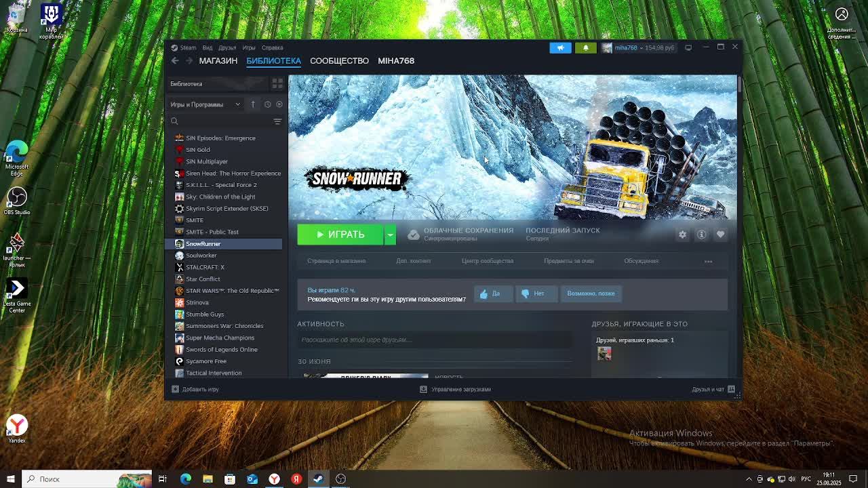Expand the miha768 account dropdown

point(643,47)
